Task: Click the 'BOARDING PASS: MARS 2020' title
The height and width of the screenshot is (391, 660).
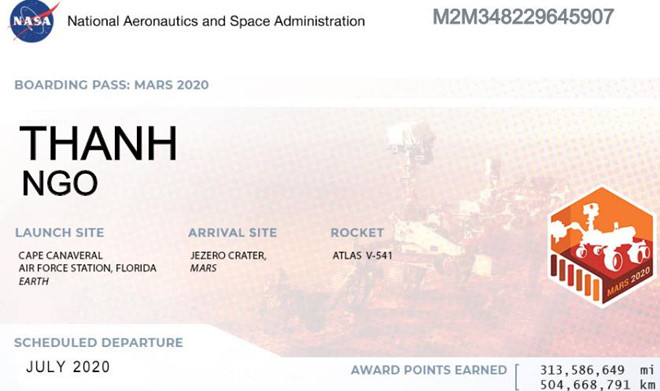Action: [112, 85]
